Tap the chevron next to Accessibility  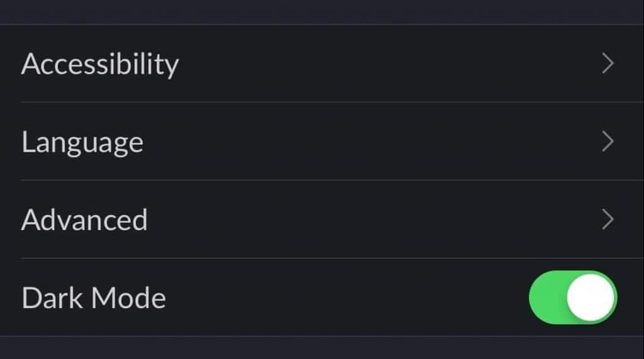click(x=608, y=64)
